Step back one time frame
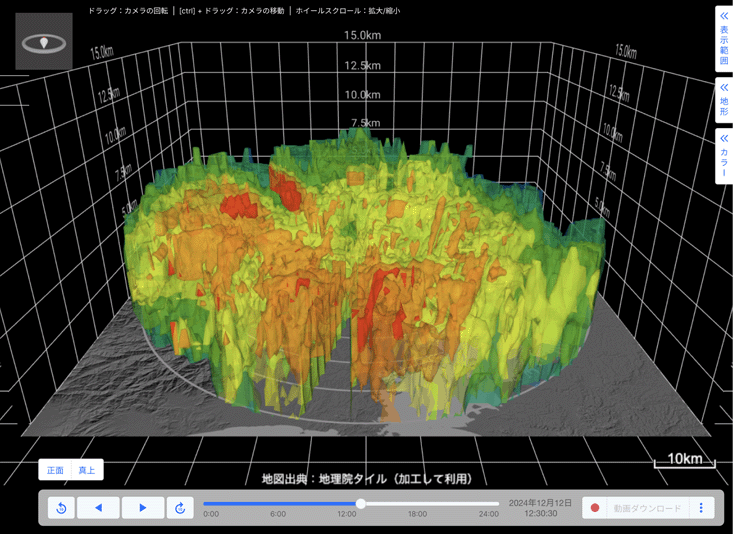 coord(98,508)
